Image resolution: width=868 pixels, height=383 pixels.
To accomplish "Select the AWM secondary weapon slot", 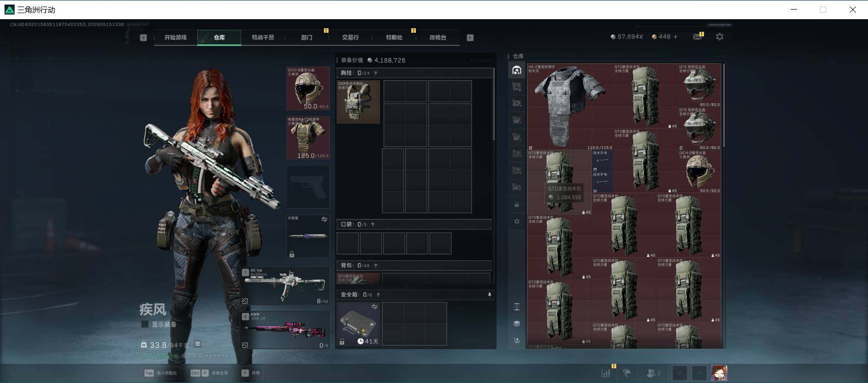I will click(286, 330).
